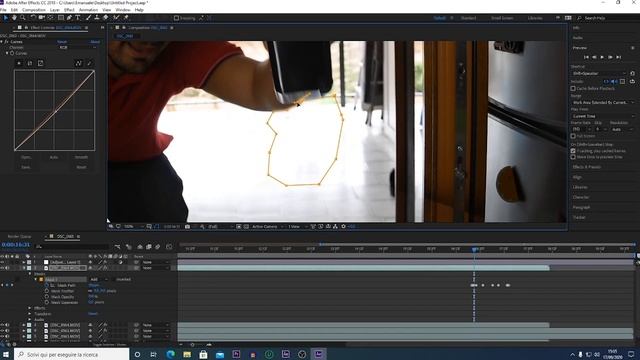Image resolution: width=640 pixels, height=360 pixels.
Task: Toggle 'If caching, play cached frames' checkbox
Action: pyautogui.click(x=573, y=151)
